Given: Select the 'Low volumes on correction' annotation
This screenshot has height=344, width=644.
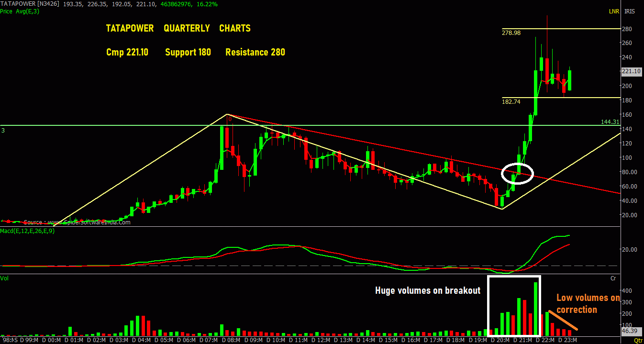Looking at the screenshot, I should (588, 304).
